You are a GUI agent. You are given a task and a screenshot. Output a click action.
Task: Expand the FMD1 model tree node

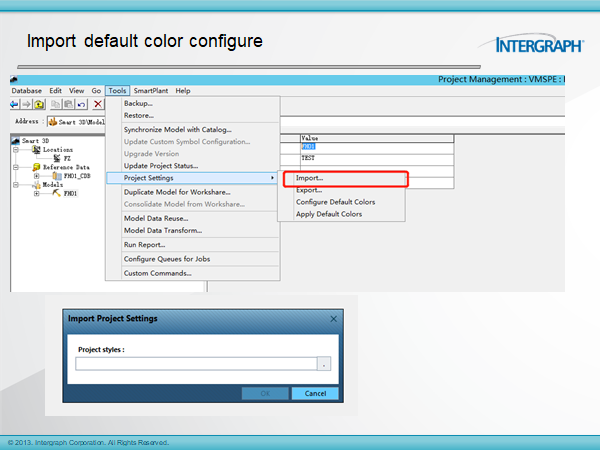tap(37, 194)
